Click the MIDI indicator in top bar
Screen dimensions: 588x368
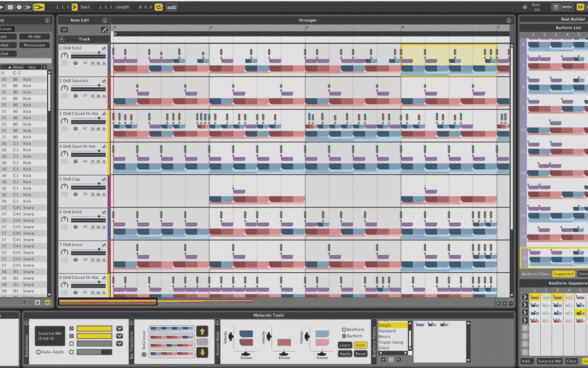point(567,7)
